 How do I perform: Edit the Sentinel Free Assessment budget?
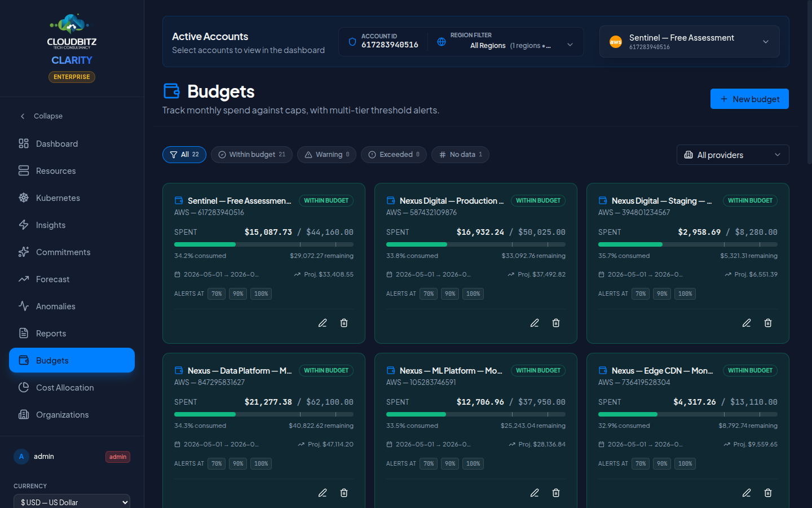pos(323,323)
